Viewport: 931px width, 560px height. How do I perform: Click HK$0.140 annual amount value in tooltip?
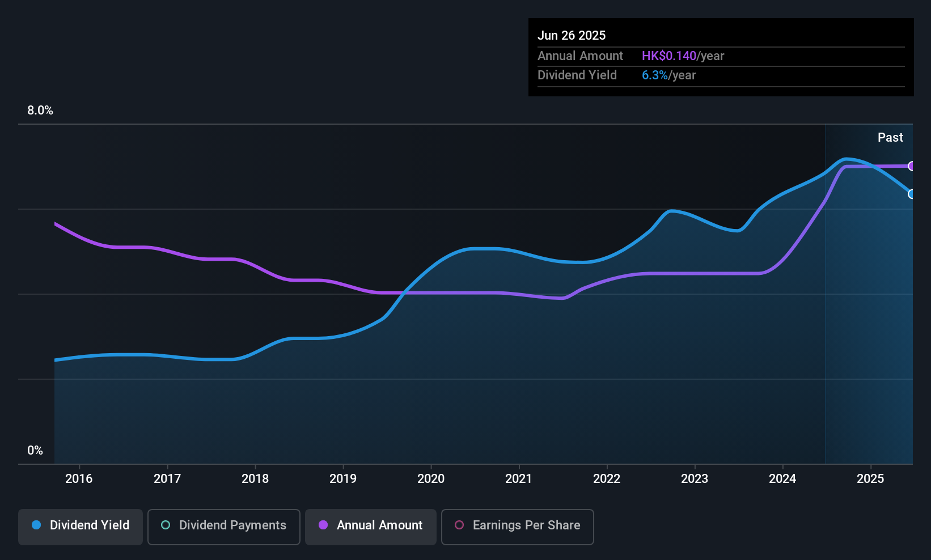(669, 56)
